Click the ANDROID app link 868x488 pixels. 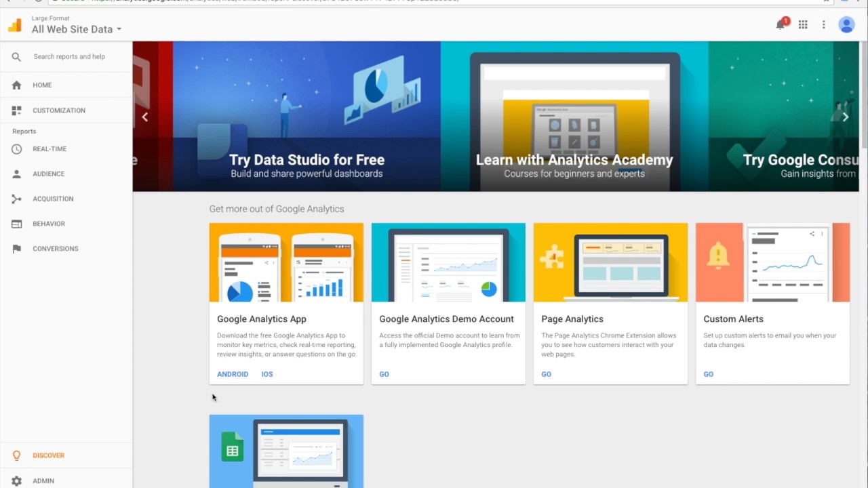(x=233, y=374)
